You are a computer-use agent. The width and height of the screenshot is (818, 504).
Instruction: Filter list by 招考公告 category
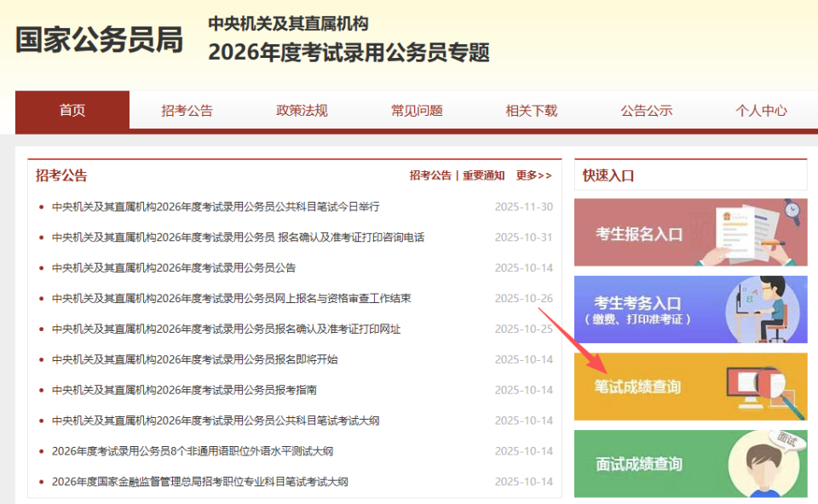431,174
